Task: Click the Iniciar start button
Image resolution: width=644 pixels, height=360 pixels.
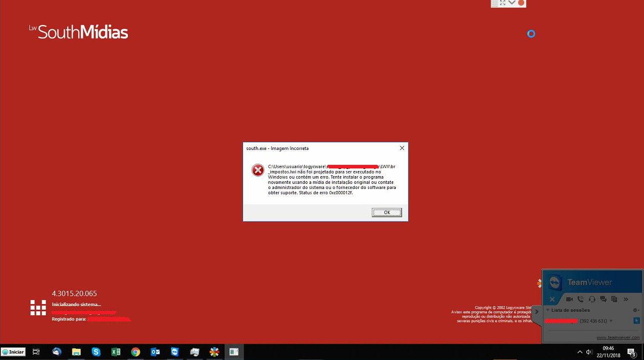Action: click(13, 352)
